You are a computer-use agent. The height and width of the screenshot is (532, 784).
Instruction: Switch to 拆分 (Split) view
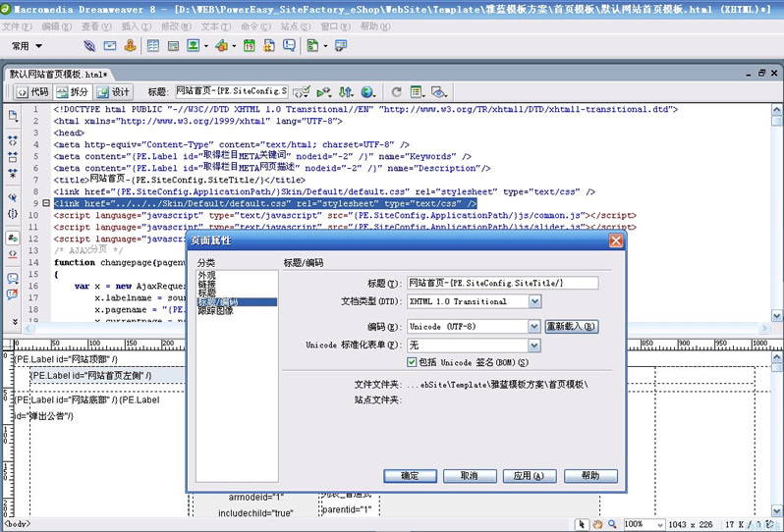coord(73,92)
